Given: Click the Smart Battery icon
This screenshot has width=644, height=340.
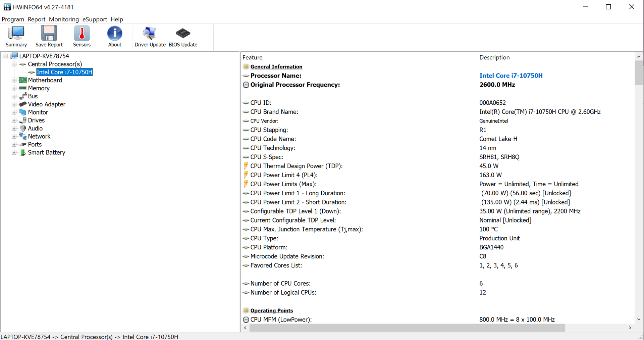Looking at the screenshot, I should pos(23,152).
